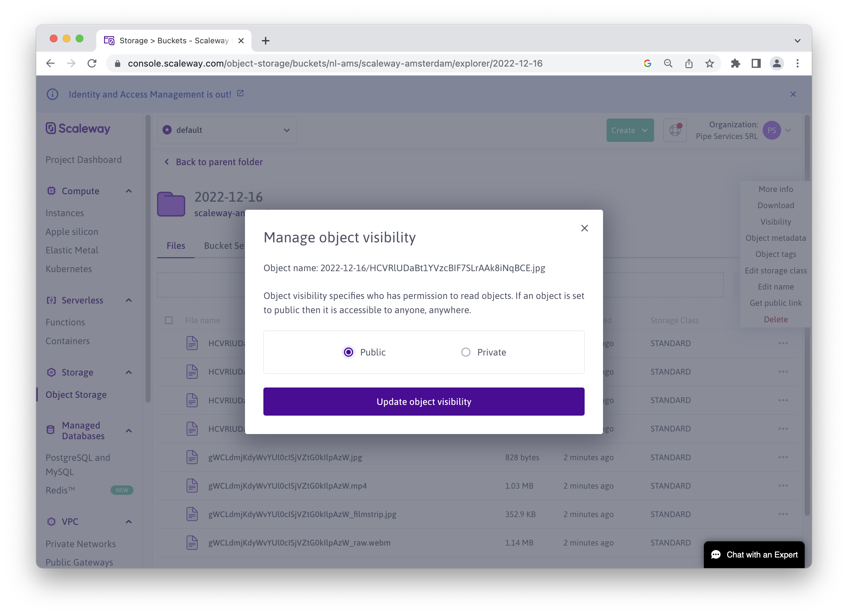
Task: Open the Files tab
Action: [175, 245]
